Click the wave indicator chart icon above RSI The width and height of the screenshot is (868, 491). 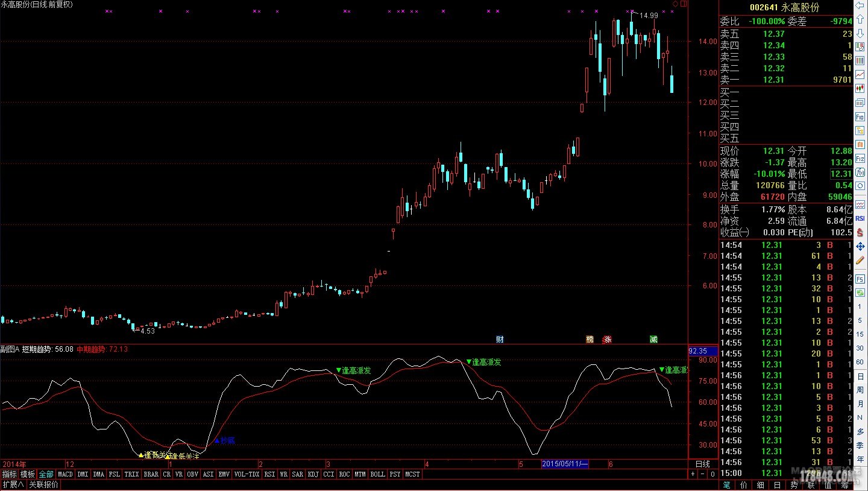860,204
